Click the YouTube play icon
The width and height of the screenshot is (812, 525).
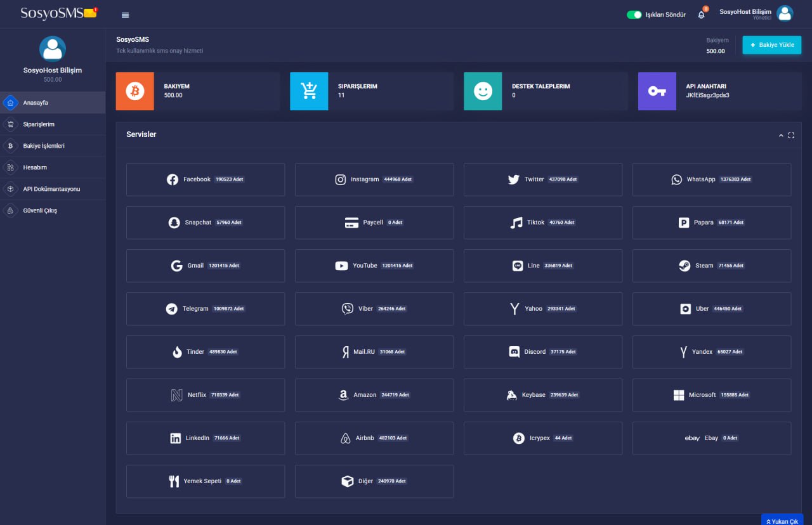tap(341, 266)
